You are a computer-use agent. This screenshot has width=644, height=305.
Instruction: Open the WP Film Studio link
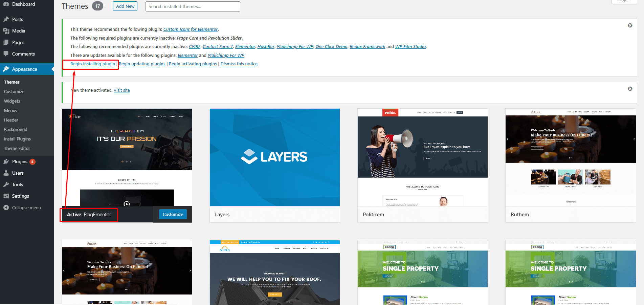point(410,47)
